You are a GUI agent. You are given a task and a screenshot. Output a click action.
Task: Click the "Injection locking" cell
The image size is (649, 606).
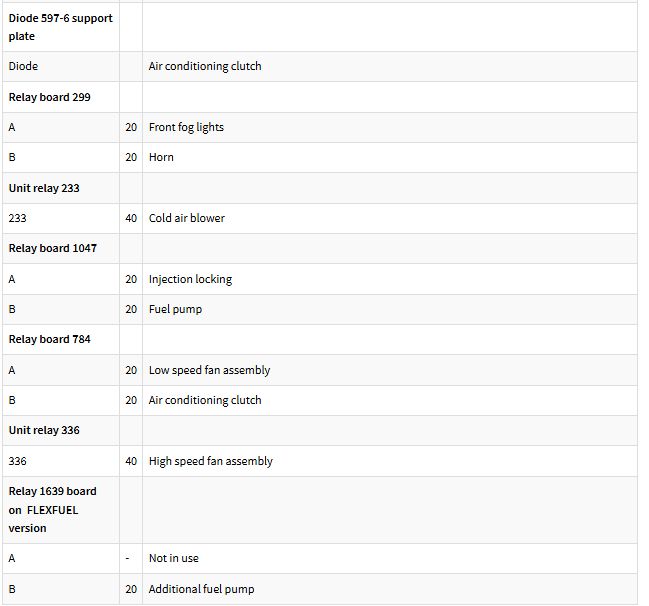pyautogui.click(x=190, y=279)
